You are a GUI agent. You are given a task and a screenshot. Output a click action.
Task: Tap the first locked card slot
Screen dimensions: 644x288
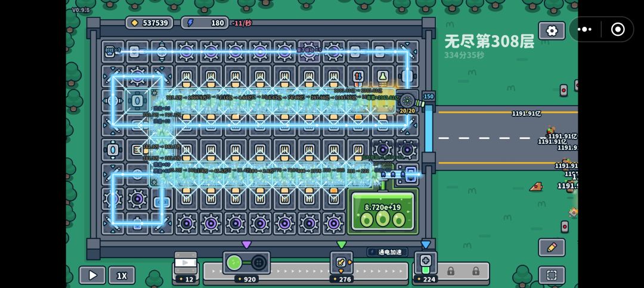(x=451, y=271)
